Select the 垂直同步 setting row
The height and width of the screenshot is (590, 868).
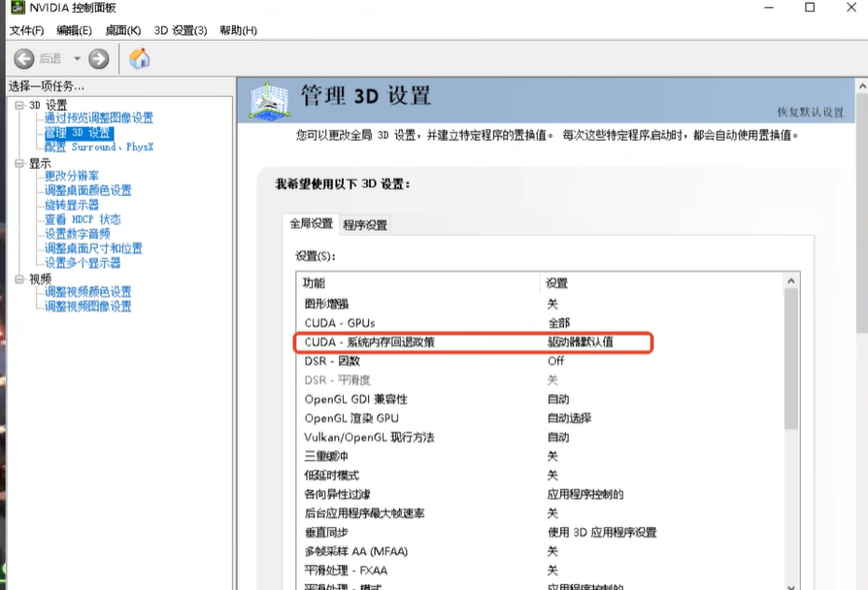[x=473, y=532]
